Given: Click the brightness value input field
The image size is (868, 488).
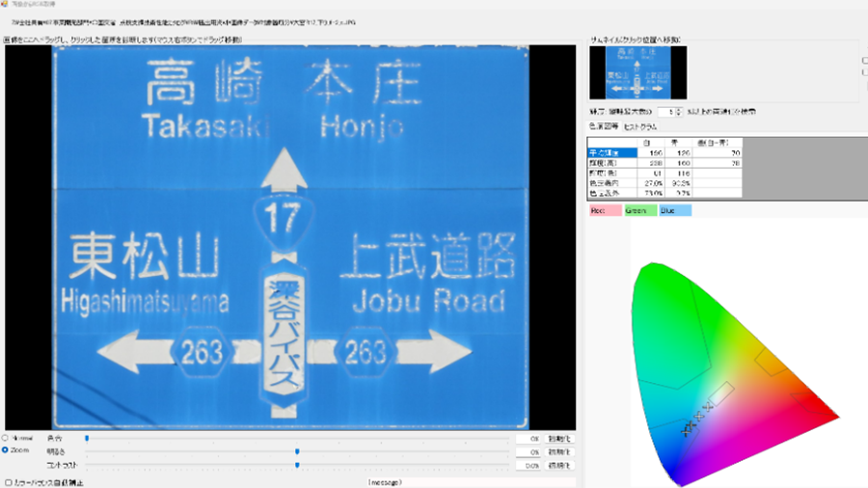Looking at the screenshot, I should [x=529, y=451].
